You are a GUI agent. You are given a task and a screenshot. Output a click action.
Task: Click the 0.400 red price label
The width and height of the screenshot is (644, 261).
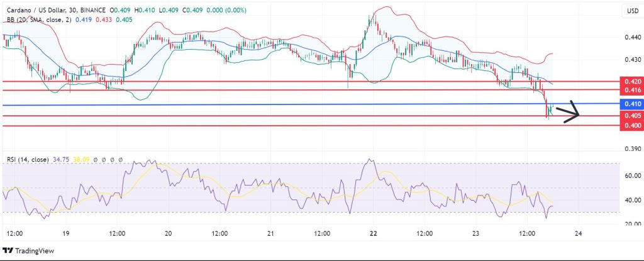point(631,126)
